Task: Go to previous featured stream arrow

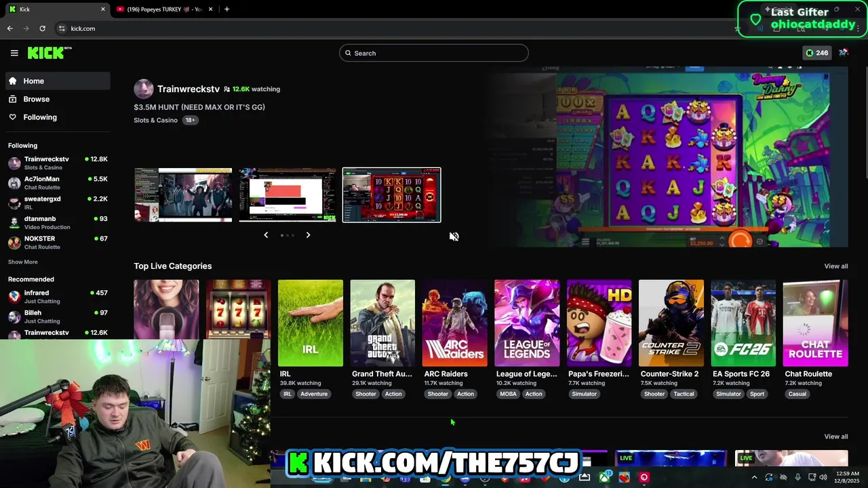Action: coord(266,235)
